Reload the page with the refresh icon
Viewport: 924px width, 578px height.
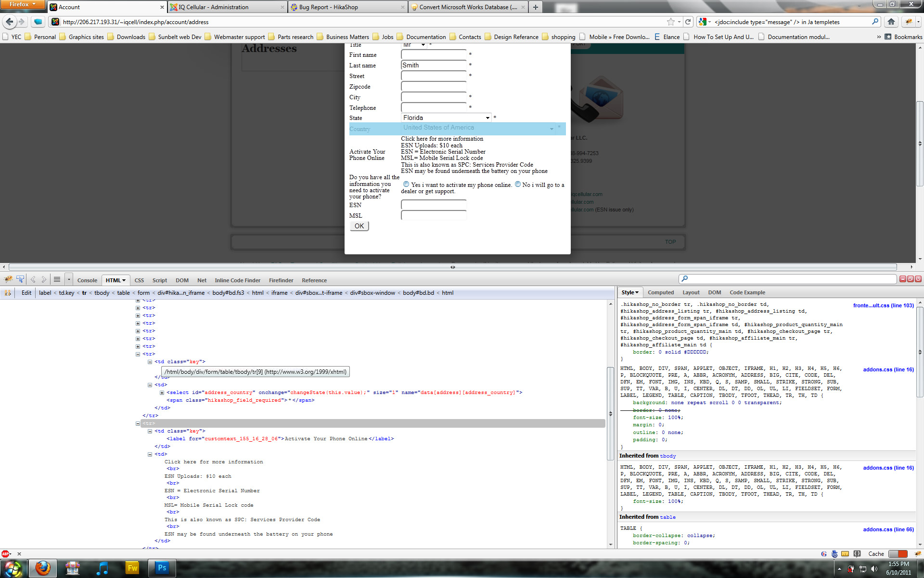pyautogui.click(x=688, y=22)
